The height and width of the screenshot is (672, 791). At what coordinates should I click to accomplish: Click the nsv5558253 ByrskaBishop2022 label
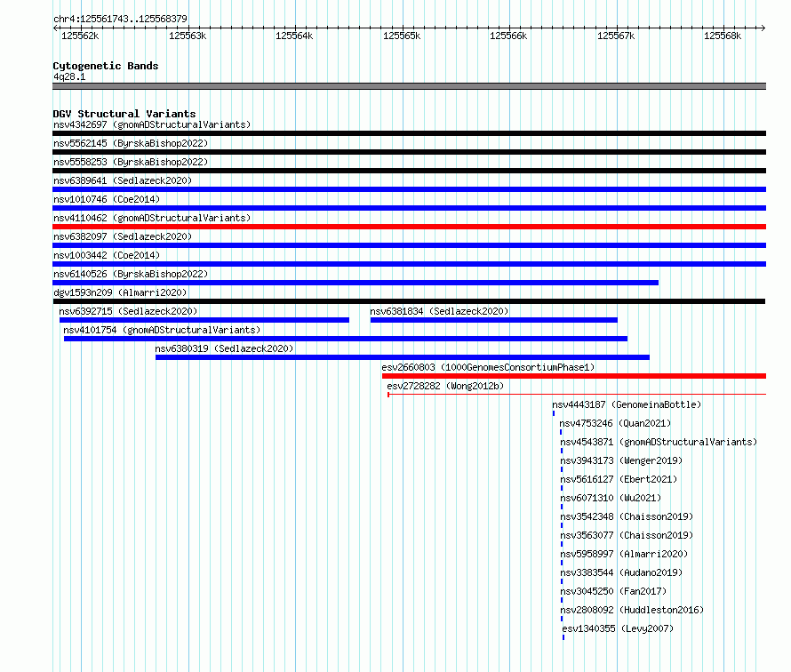pos(131,162)
